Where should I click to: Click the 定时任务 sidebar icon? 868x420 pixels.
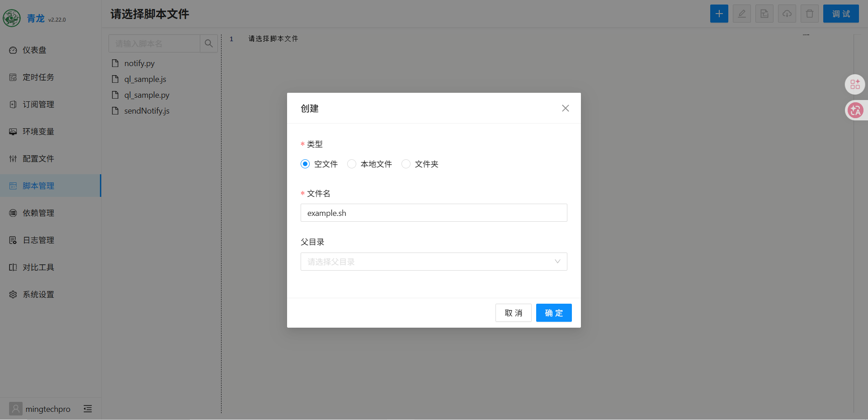click(x=13, y=77)
